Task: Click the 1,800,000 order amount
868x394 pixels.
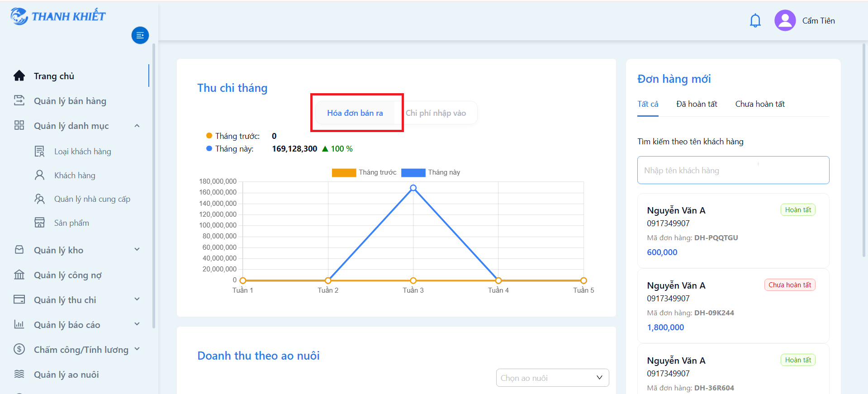Action: click(665, 328)
